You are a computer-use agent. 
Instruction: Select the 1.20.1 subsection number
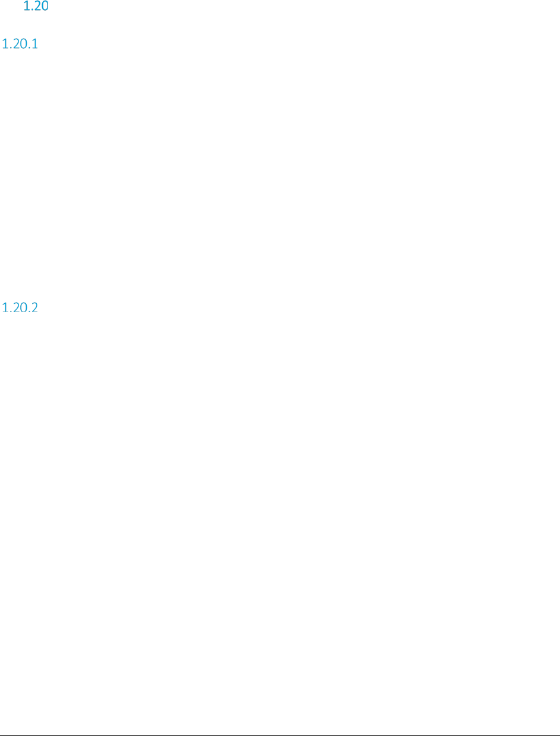[x=20, y=45]
